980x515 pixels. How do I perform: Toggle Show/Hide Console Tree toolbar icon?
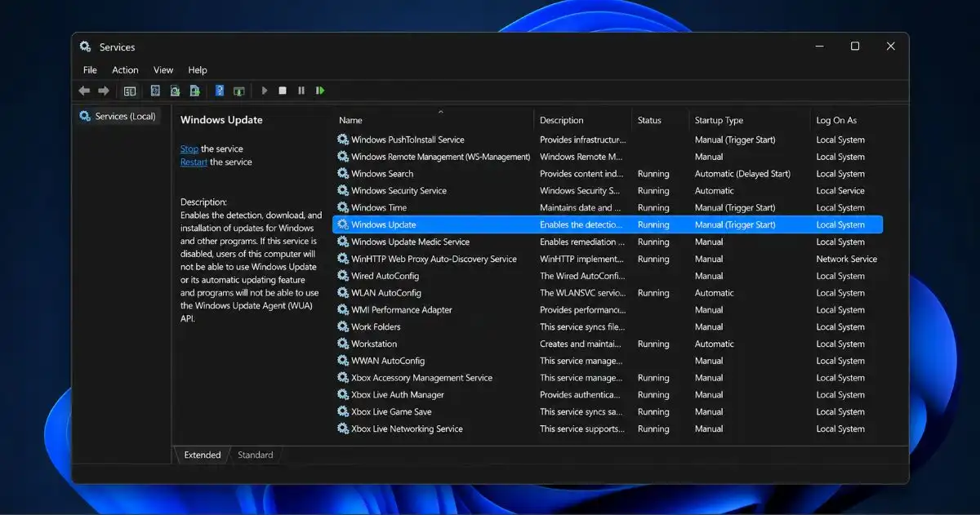point(130,91)
